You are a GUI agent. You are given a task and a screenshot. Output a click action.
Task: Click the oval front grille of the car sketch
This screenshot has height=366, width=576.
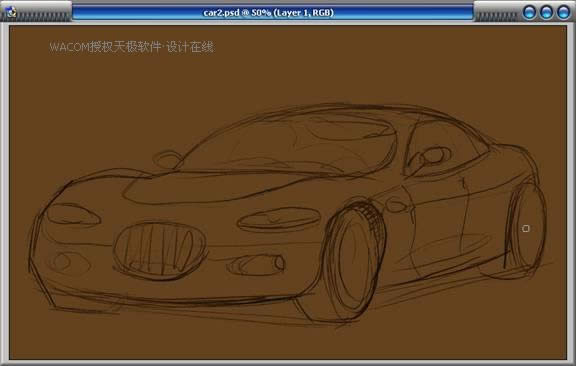[160, 251]
